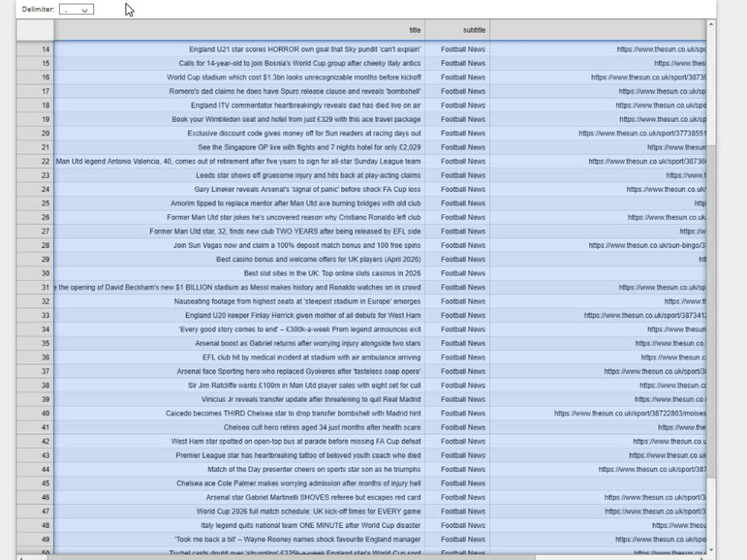The image size is (747, 560).
Task: Click title 'Took me back a bit – Wayne Rooney'
Action: point(298,540)
